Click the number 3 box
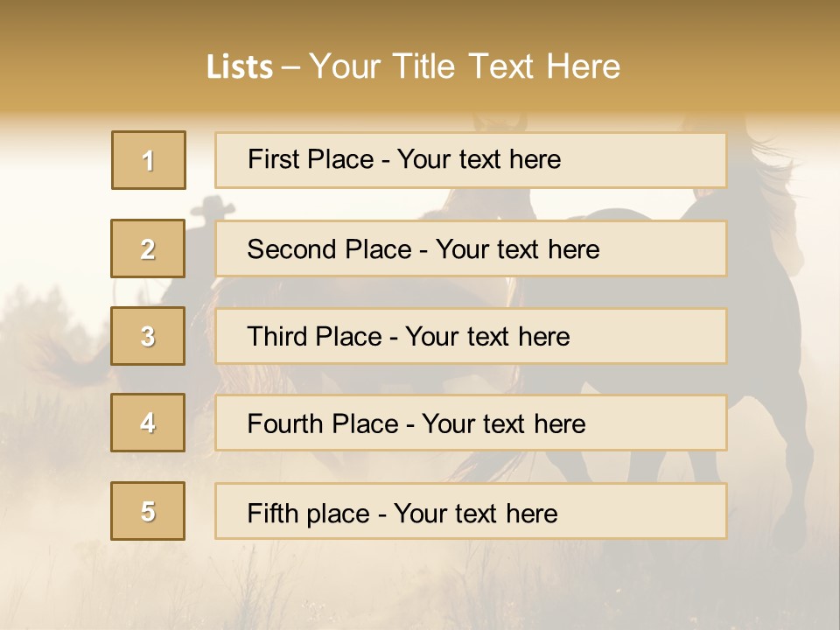The height and width of the screenshot is (630, 840). point(148,336)
